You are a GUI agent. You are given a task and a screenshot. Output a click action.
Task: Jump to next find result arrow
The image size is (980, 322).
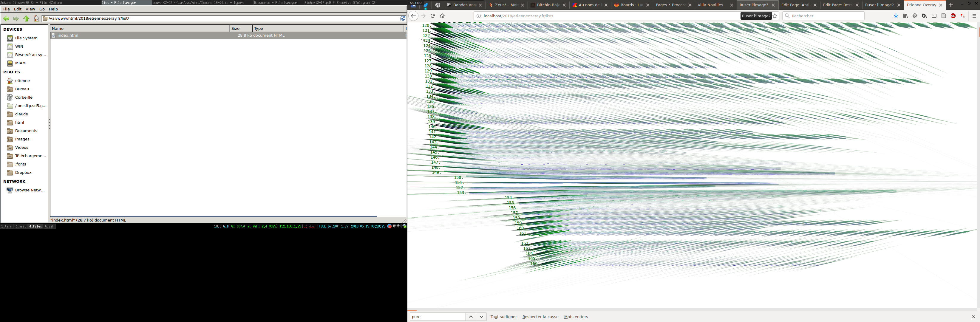point(481,317)
